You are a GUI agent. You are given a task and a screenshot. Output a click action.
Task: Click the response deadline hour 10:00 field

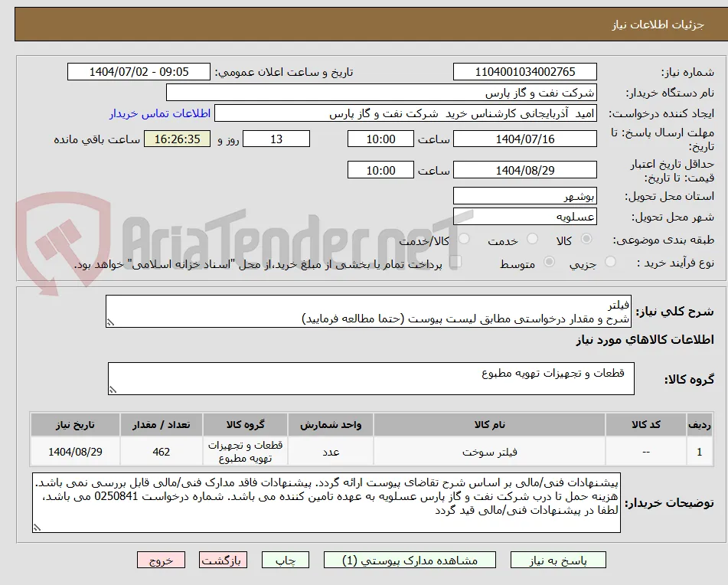coord(380,139)
